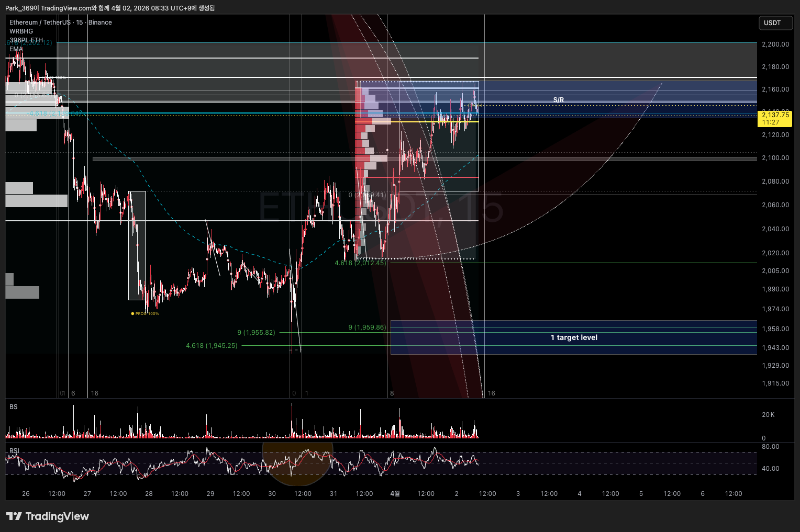Click the 396PL ETH indicator label
800x532 pixels.
click(x=26, y=40)
